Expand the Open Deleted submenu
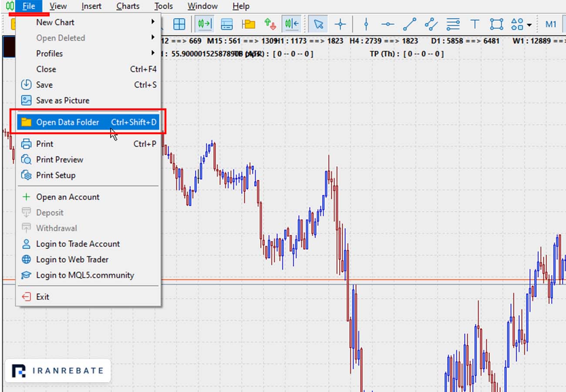This screenshot has height=392, width=566. coord(88,38)
